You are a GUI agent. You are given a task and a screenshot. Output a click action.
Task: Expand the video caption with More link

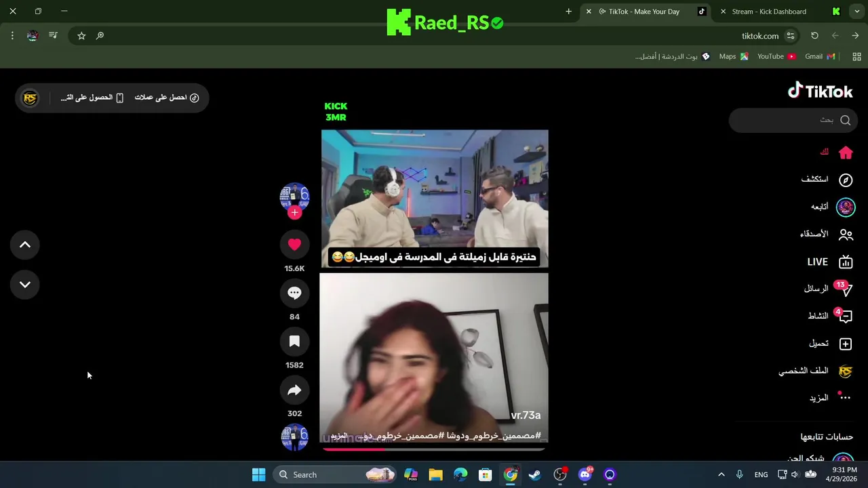click(339, 436)
